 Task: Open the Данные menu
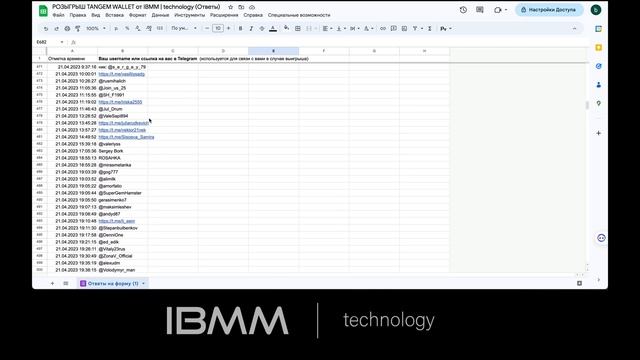160,15
